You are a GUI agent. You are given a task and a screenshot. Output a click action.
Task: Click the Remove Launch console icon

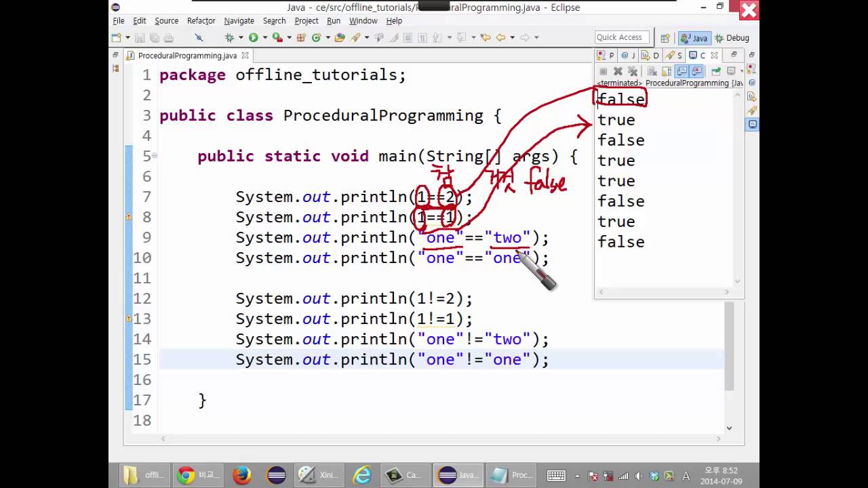point(618,71)
